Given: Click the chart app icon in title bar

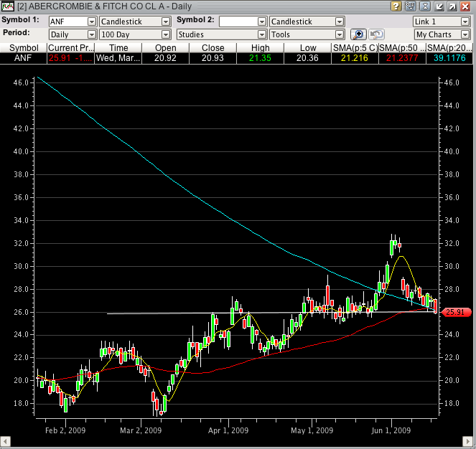Looking at the screenshot, I should coord(8,6).
